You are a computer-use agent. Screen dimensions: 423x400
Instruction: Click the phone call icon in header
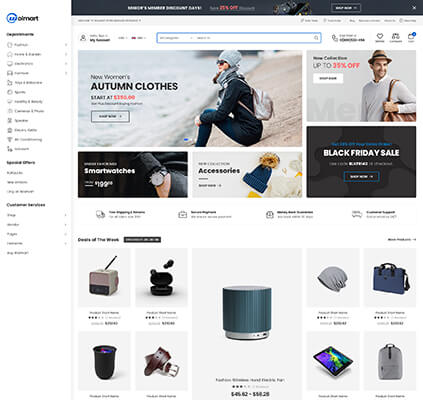335,38
